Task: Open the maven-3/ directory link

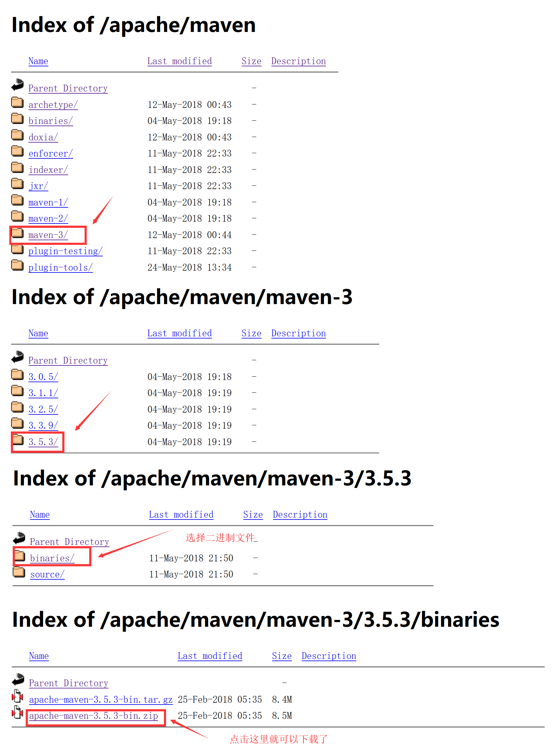Action: [x=48, y=235]
